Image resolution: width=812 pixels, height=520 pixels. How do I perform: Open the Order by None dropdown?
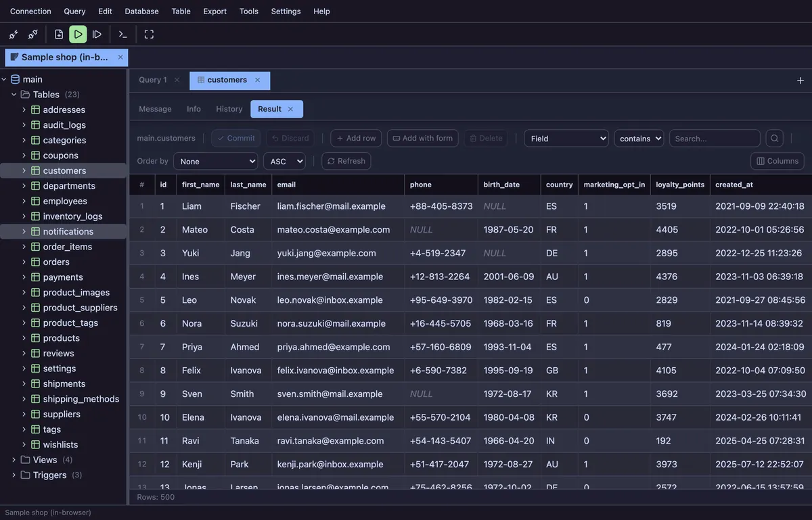click(216, 162)
